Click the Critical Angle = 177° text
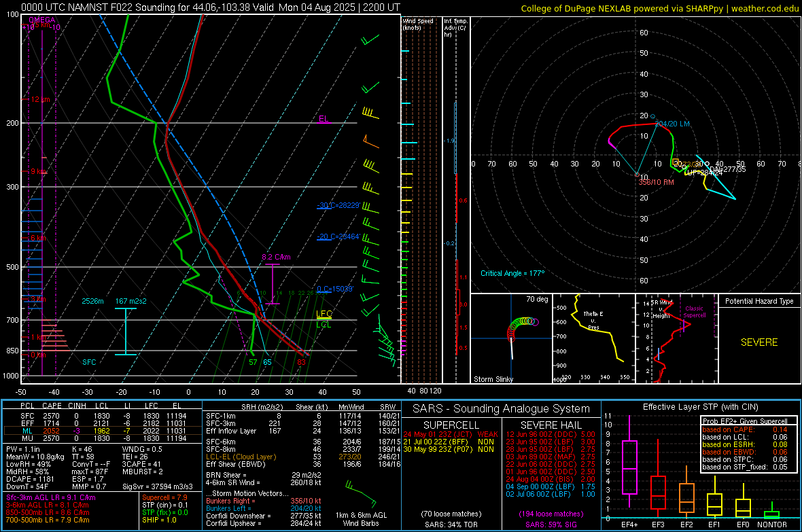802x532 pixels. click(512, 273)
